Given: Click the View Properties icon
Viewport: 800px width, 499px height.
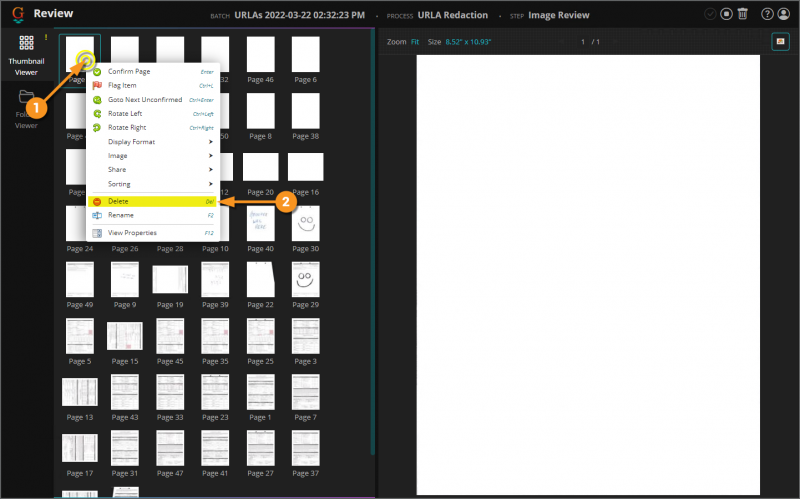Looking at the screenshot, I should 97,233.
